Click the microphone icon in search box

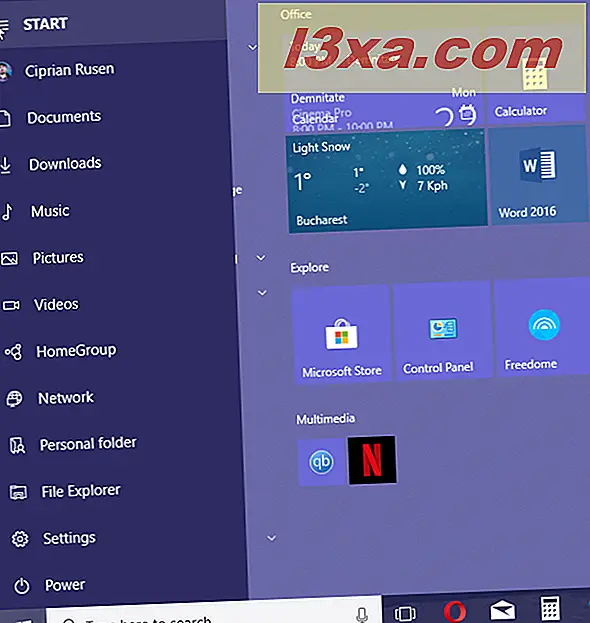click(x=362, y=614)
